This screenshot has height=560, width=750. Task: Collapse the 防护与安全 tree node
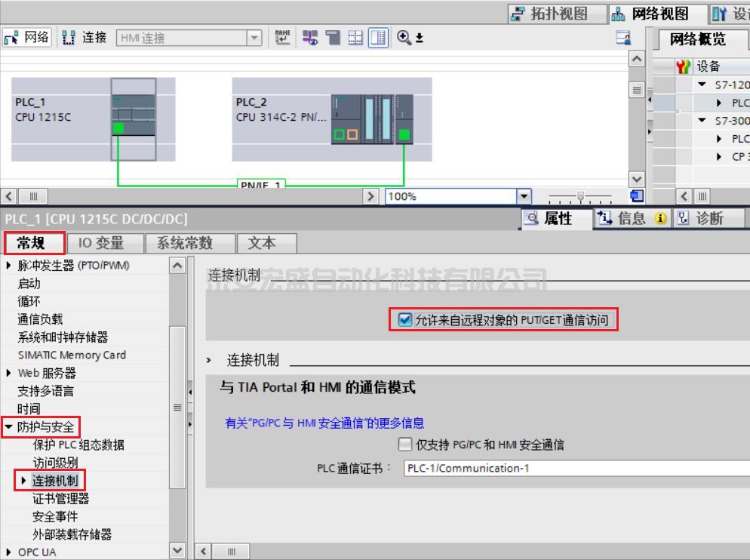pos(9,427)
